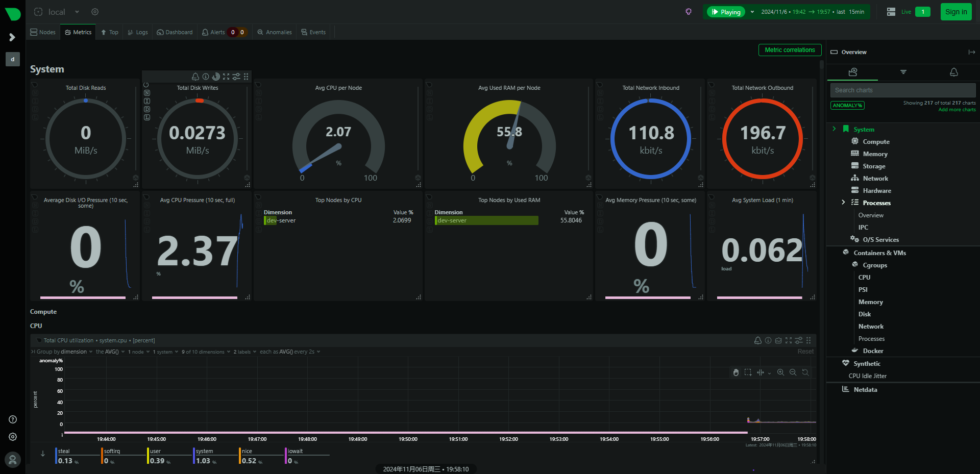Click drag handle on Total Disk Writes chart
Viewport: 980px width, 474px height.
pos(246,77)
